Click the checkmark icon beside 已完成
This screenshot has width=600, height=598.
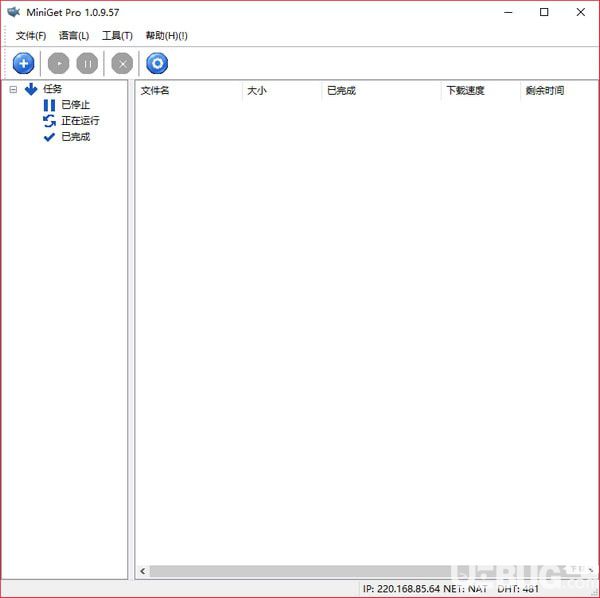[x=49, y=137]
